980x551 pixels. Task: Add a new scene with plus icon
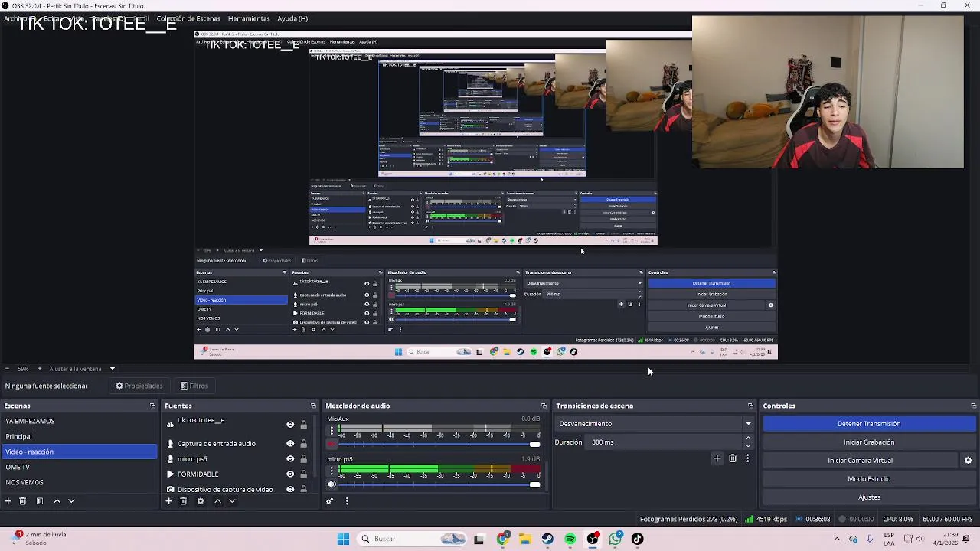8,501
